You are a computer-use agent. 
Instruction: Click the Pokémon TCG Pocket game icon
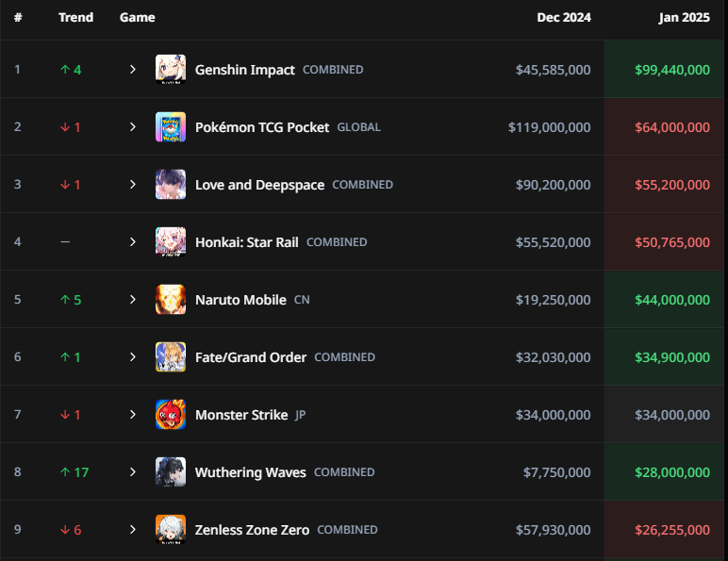pos(171,126)
